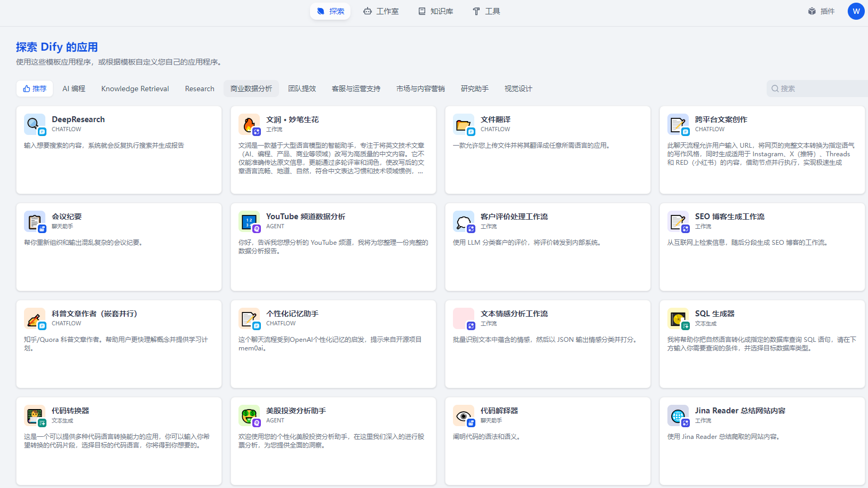Click the 插件 cube icon

pyautogui.click(x=812, y=11)
